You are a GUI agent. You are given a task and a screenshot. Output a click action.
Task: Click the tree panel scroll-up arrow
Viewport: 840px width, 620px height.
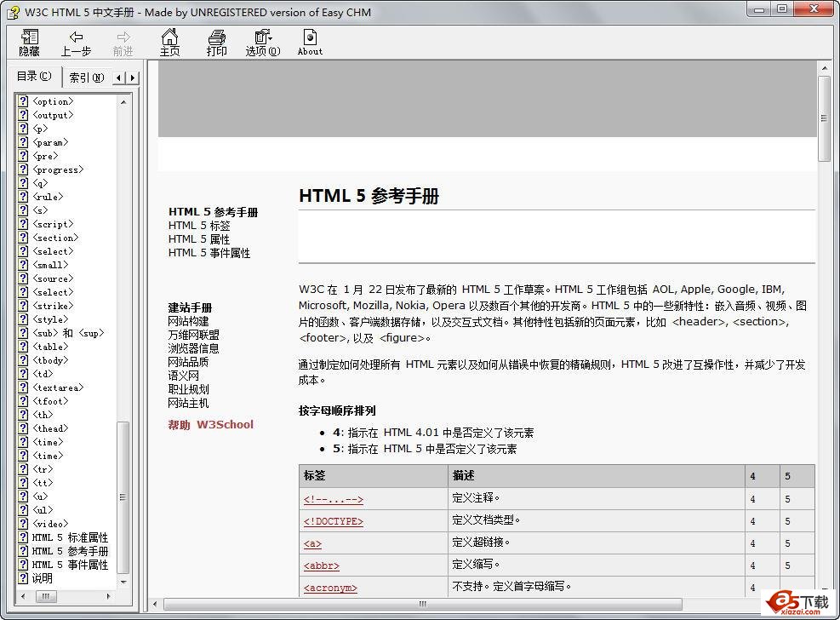coord(123,102)
